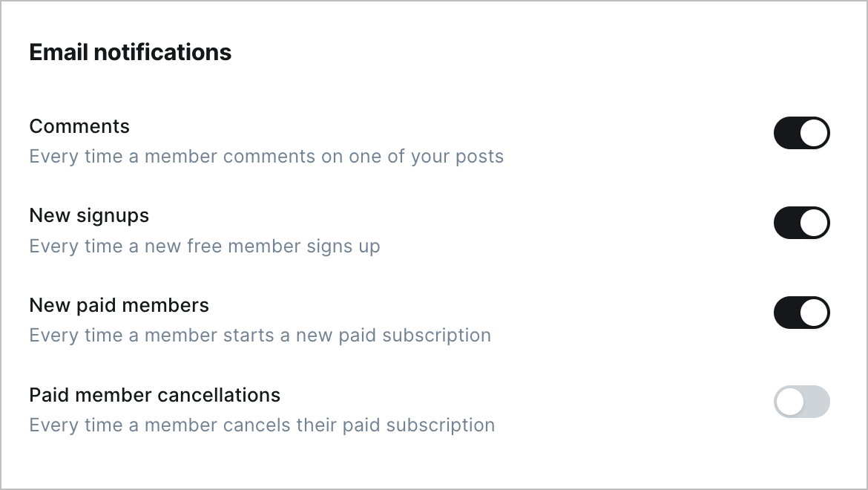Click the "starts a new paid subscription" description
Image resolution: width=868 pixels, height=490 pixels.
pos(357,336)
